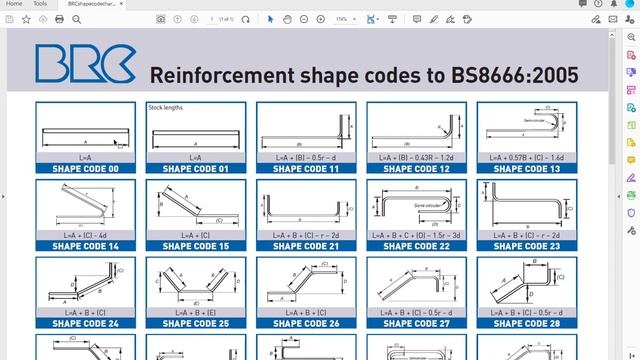Zoom in with the plus button

pyautogui.click(x=321, y=19)
